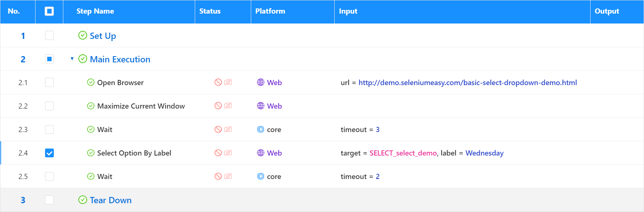Click the crossed-out screenshot icon for Maximize Current Window
644x212 pixels.
[228, 106]
